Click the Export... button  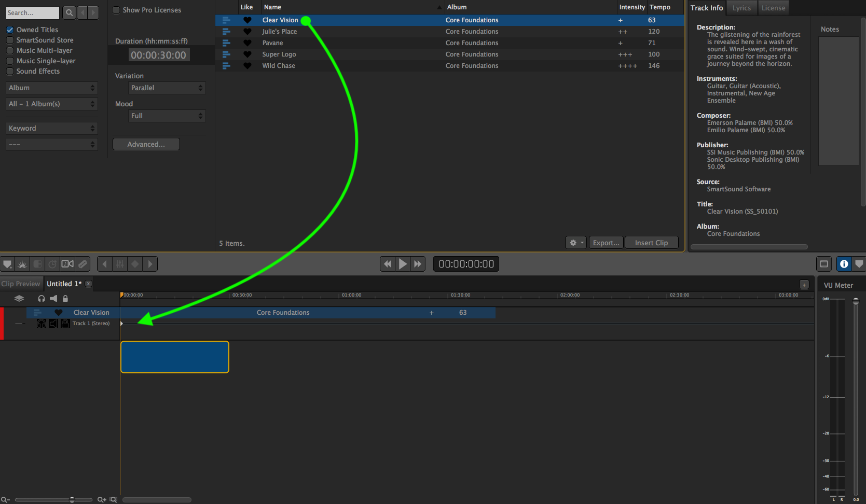point(606,243)
